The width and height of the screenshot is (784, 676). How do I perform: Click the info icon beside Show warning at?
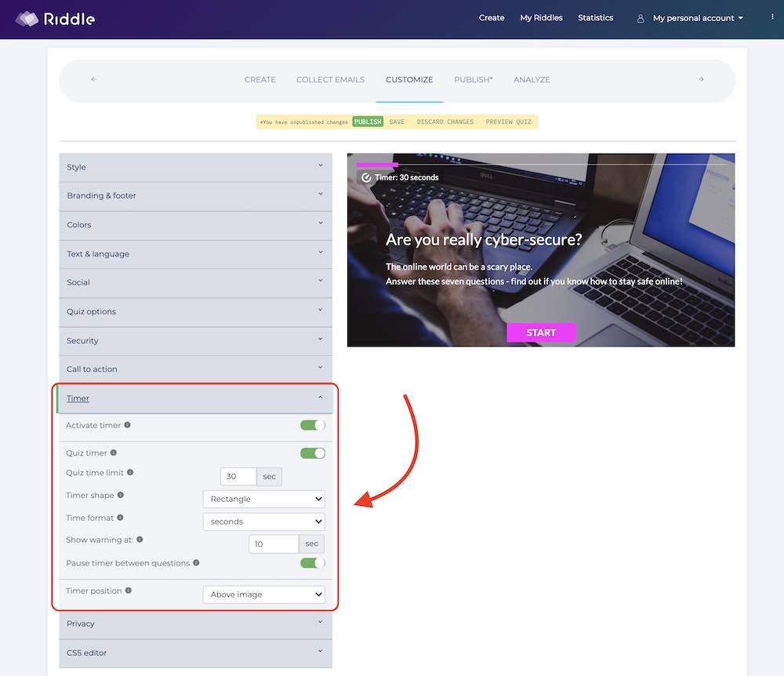tap(140, 540)
